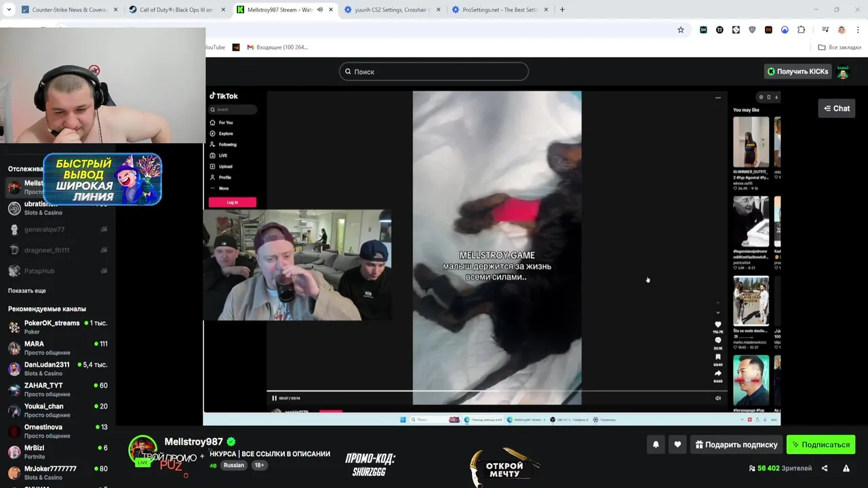Open TikTok Following page
This screenshot has height=488, width=868.
tap(223, 144)
